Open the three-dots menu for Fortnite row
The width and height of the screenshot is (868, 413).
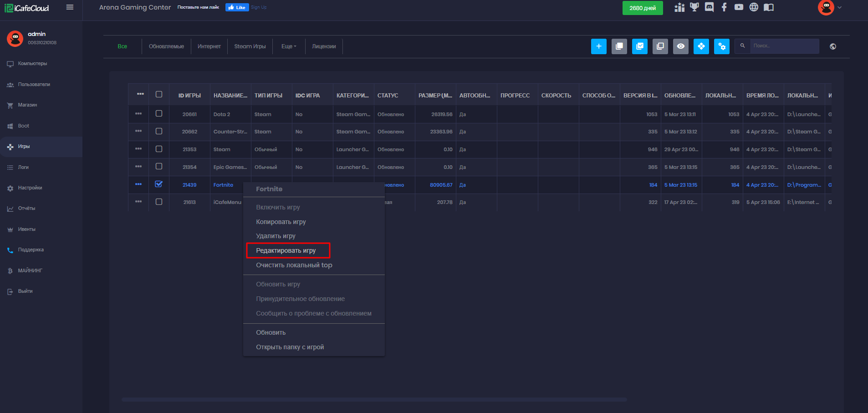[x=138, y=184]
